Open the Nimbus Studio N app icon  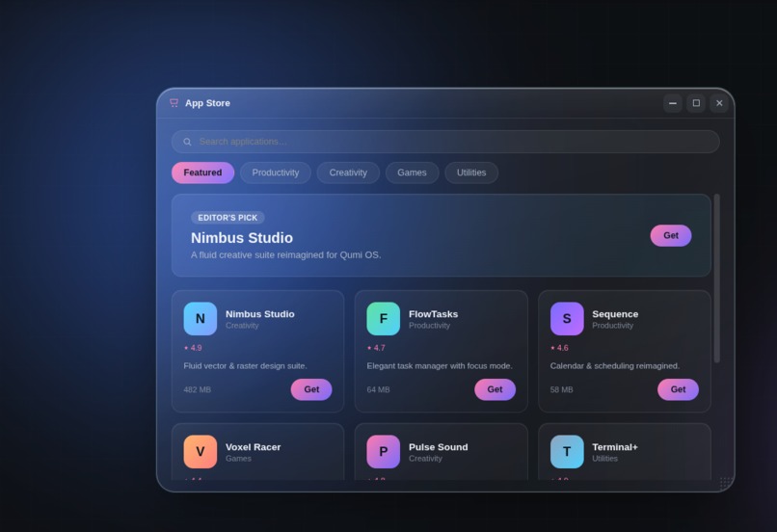(201, 318)
